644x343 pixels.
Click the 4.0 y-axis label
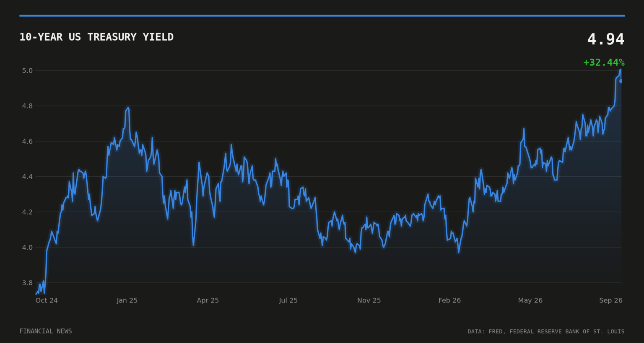point(27,248)
